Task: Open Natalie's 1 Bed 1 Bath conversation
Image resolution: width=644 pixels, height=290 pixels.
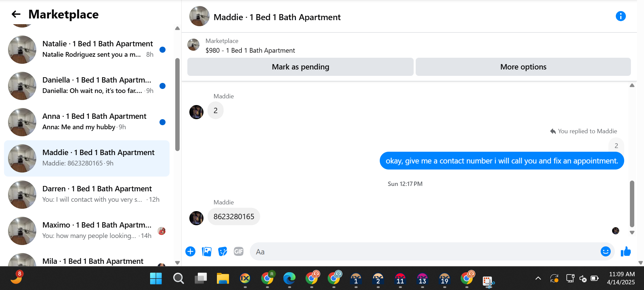Action: [87, 49]
